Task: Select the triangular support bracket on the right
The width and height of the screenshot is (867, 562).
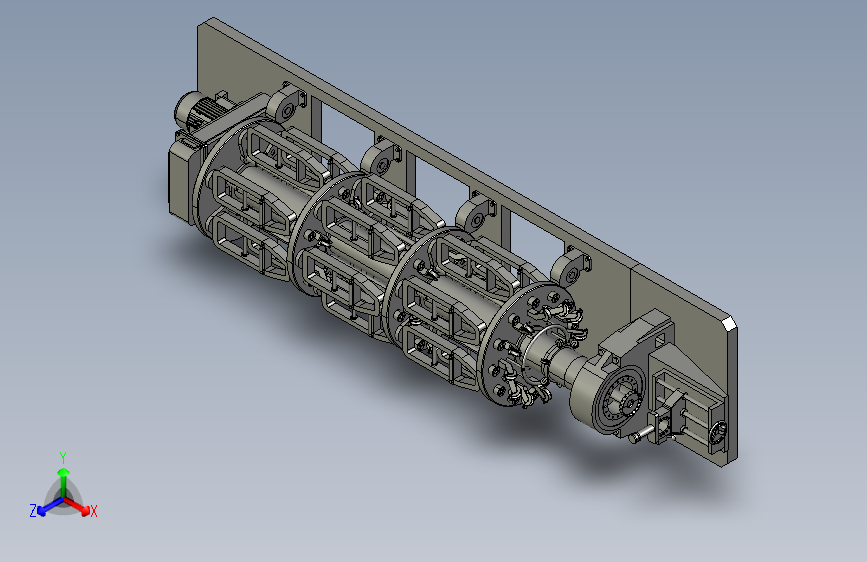Action: click(686, 368)
